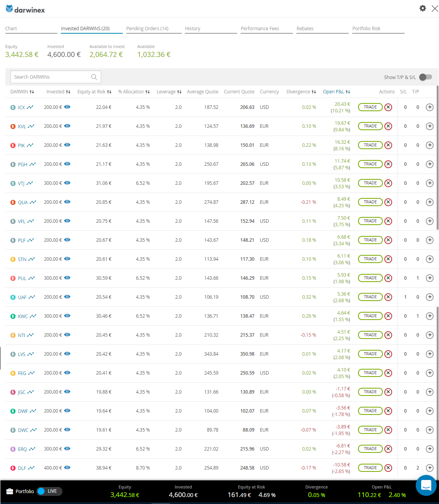Screen dimensions: 439x504
Task: Add conditional order plus icon for VTJ
Action: pyautogui.click(x=430, y=183)
